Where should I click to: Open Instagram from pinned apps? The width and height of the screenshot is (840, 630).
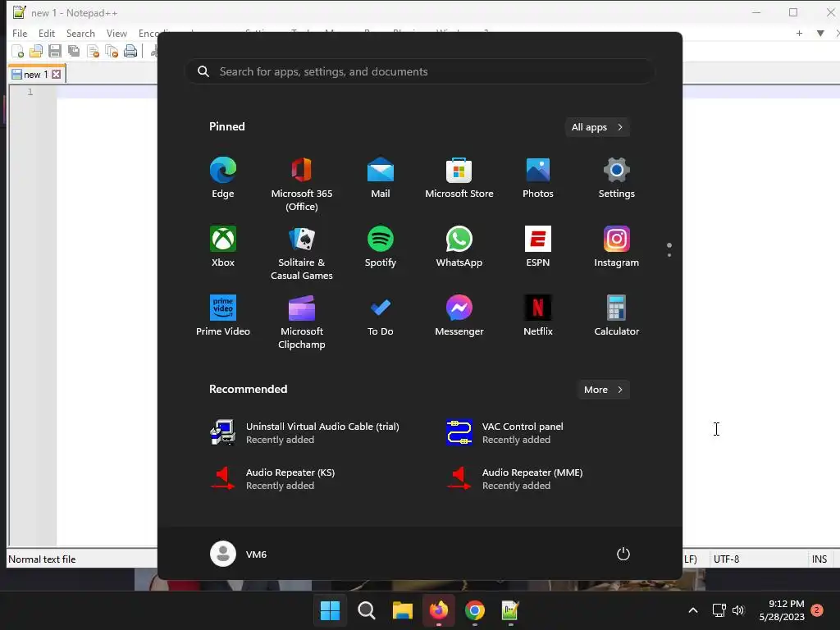pos(617,247)
